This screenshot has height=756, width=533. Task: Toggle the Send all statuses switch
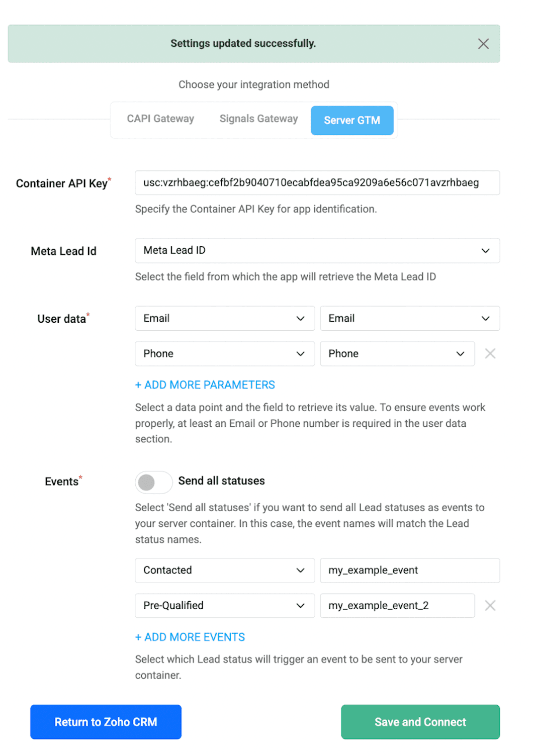coord(153,482)
